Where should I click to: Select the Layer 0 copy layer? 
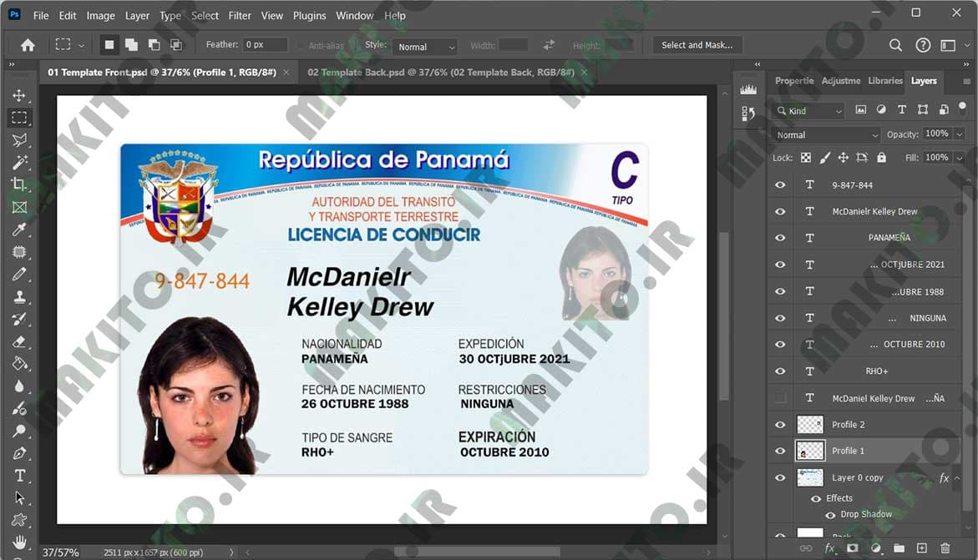click(x=864, y=477)
